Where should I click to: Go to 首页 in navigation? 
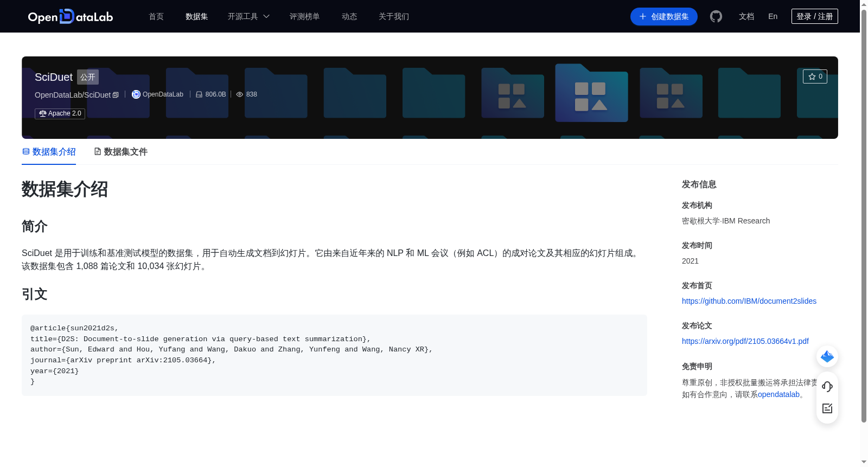click(x=156, y=17)
